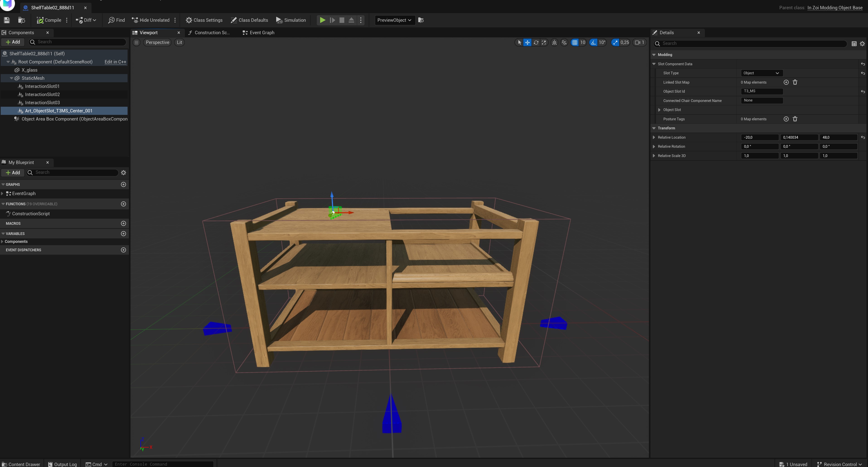Toggle world/local coordinate system icon
The width and height of the screenshot is (868, 467).
point(554,42)
